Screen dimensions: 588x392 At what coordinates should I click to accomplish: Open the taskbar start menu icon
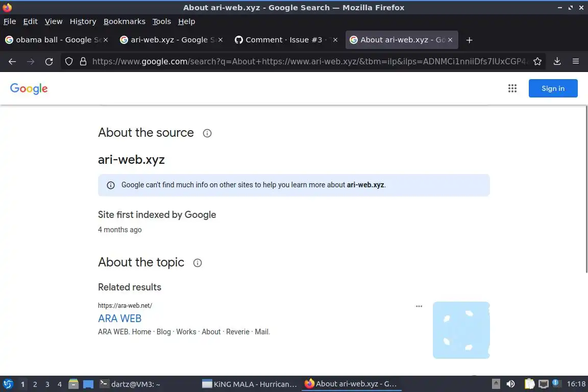pyautogui.click(x=8, y=384)
